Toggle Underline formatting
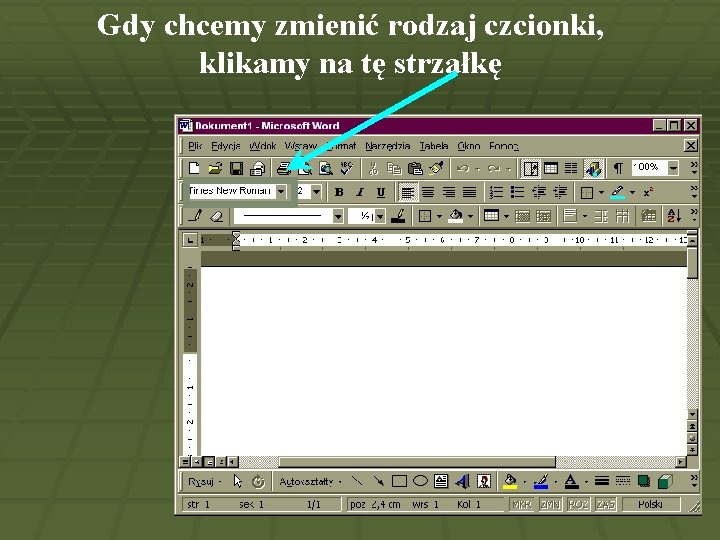Screen dimensions: 720x540 (x=381, y=192)
